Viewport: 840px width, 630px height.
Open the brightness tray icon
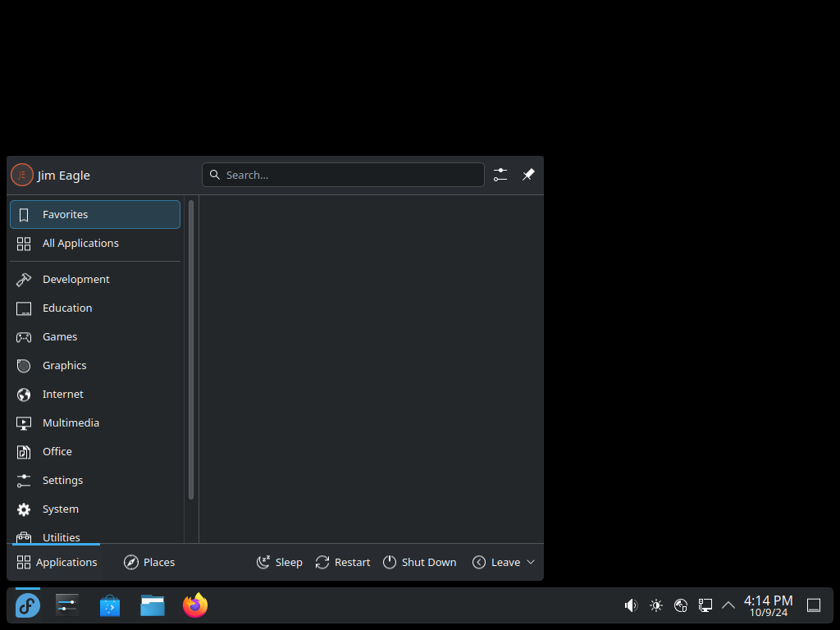[x=656, y=605]
